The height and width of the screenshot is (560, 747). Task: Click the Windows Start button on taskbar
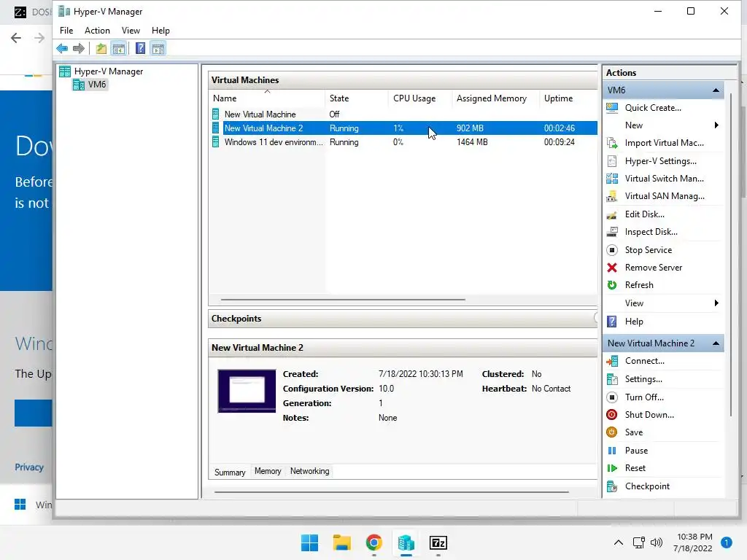tap(309, 542)
